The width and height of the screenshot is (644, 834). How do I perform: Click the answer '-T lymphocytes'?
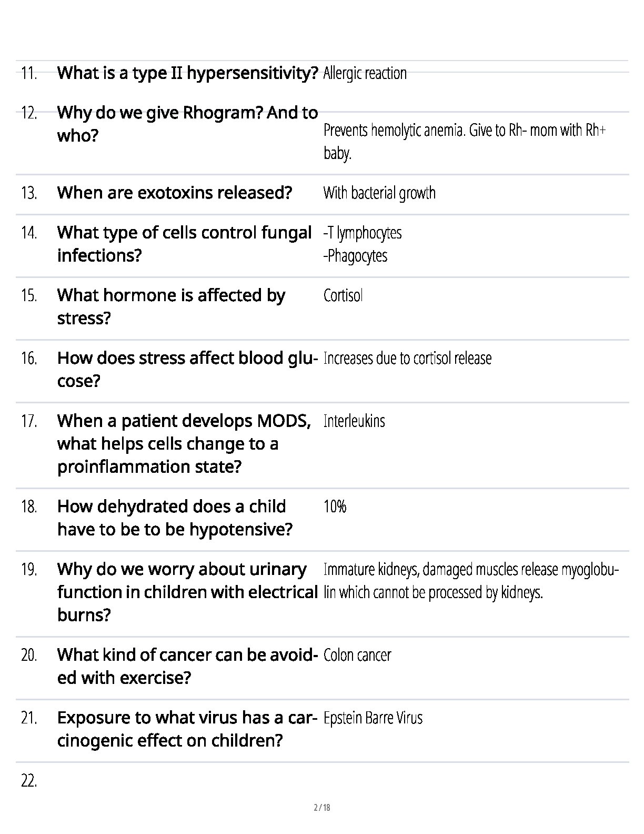tap(363, 233)
